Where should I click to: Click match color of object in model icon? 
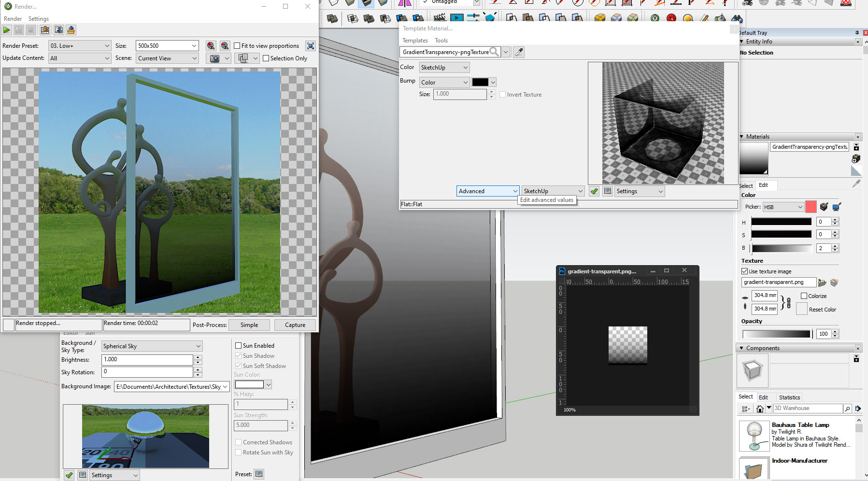[824, 207]
